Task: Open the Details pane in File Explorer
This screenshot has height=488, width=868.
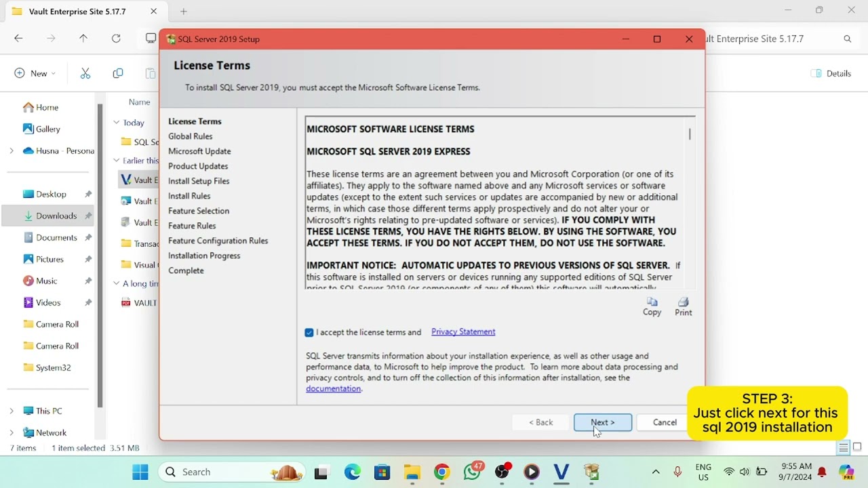Action: coord(831,73)
